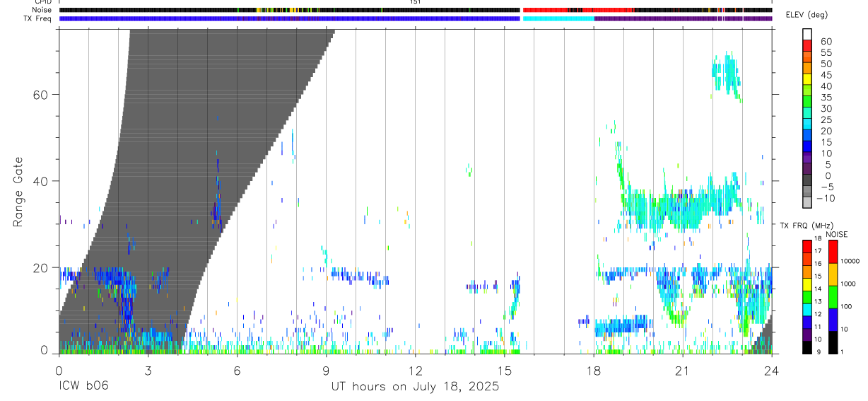Click the "14" label on TX FRQ scale

coord(817,289)
